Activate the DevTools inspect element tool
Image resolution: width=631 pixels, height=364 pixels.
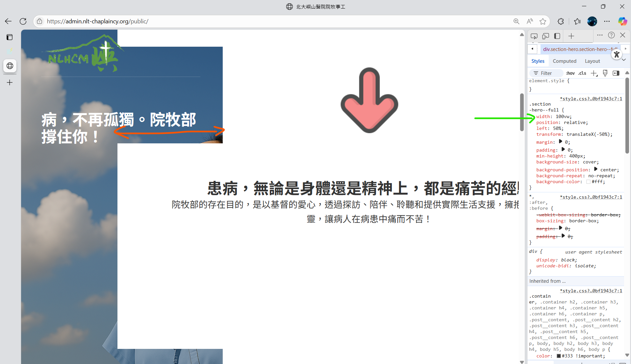(534, 36)
